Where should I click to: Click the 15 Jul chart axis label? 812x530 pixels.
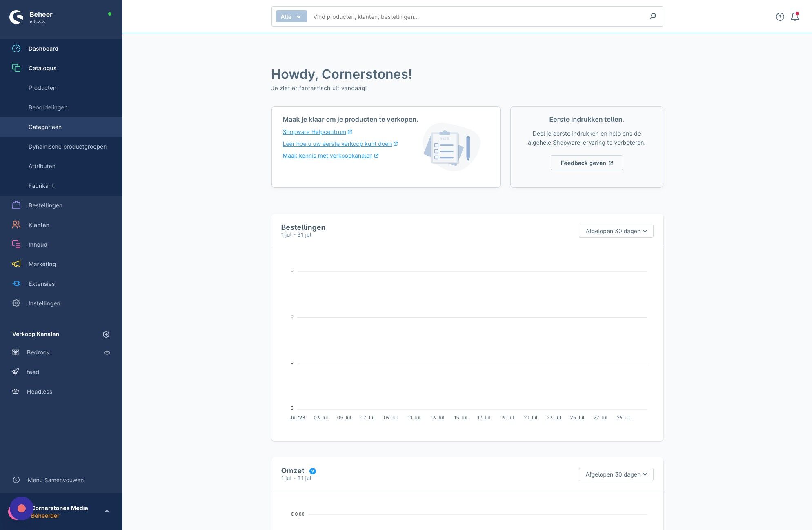(461, 418)
